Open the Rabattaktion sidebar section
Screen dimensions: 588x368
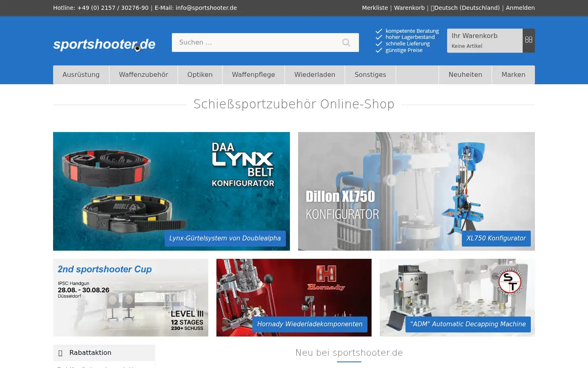point(104,353)
